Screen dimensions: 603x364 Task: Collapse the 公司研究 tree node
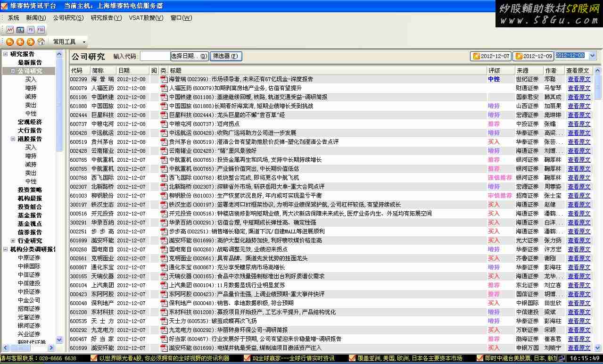coord(13,71)
